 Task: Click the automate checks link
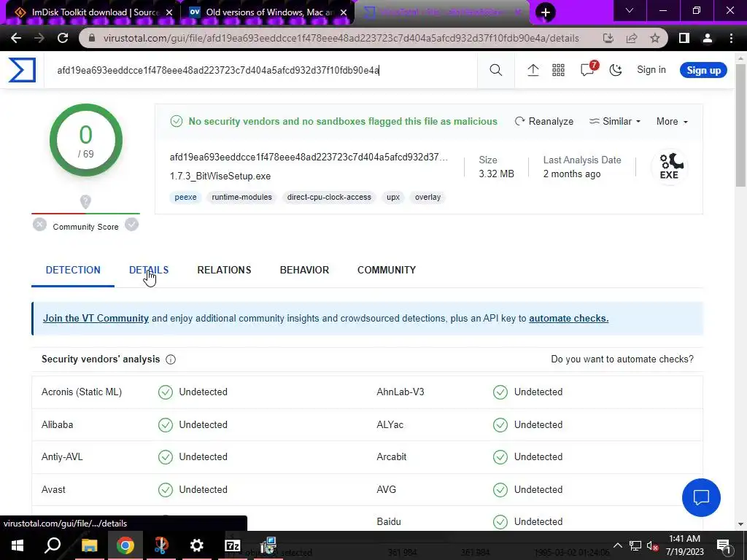568,318
